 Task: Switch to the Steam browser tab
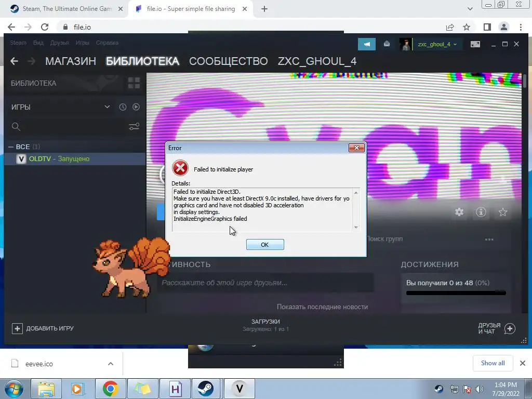[66, 9]
